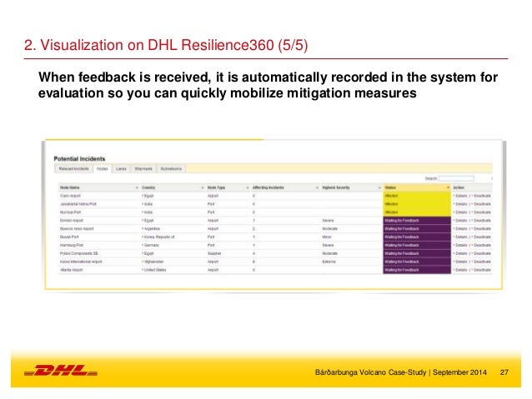Click the Korea, Republic of country cell

point(158,237)
